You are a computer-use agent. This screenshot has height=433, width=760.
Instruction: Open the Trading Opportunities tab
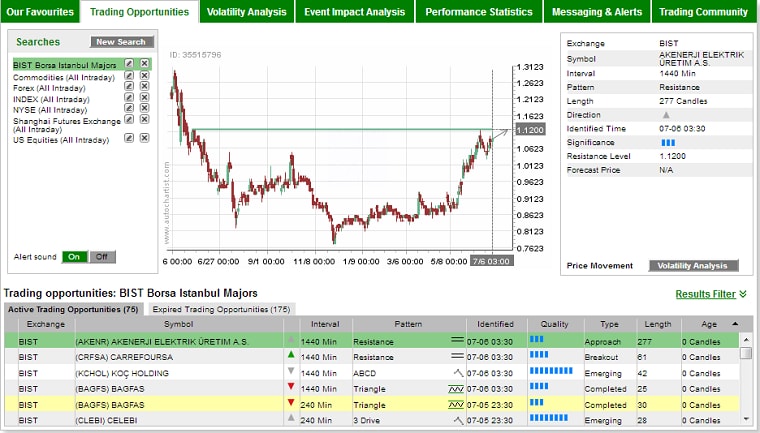coord(140,12)
